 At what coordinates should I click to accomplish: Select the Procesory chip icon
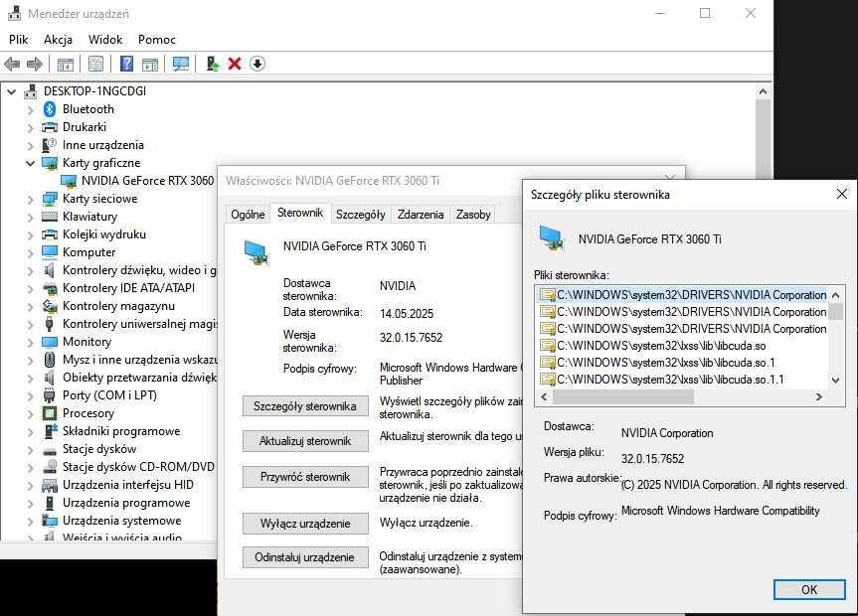50,413
